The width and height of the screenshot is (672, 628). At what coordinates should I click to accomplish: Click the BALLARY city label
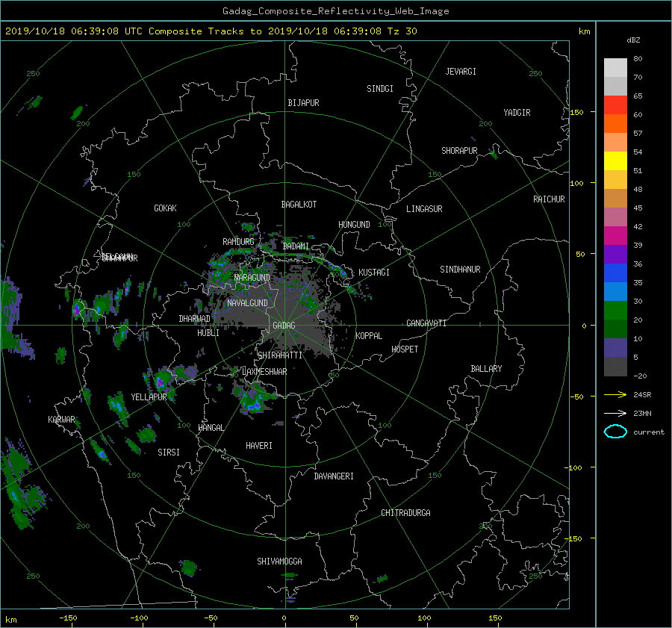(486, 369)
